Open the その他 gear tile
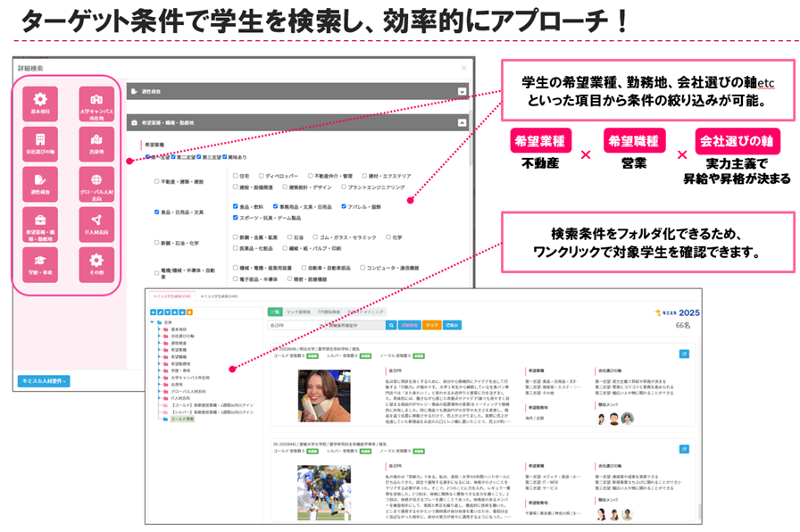This screenshot has width=800, height=532. coord(96,265)
